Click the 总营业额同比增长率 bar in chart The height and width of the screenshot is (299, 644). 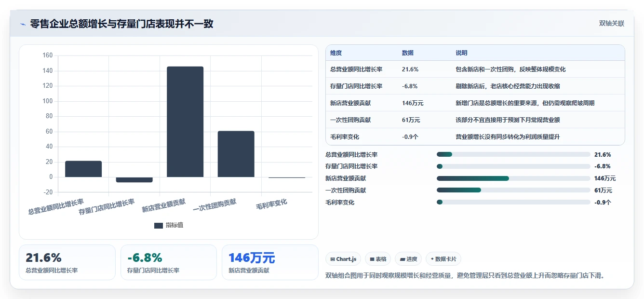coord(83,169)
